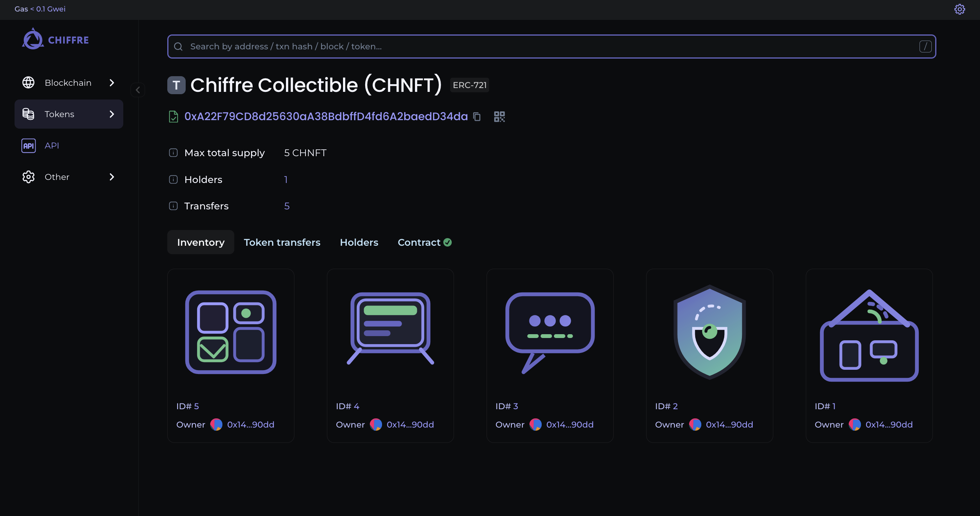Show the QR code for the address
The height and width of the screenshot is (516, 980).
point(499,116)
